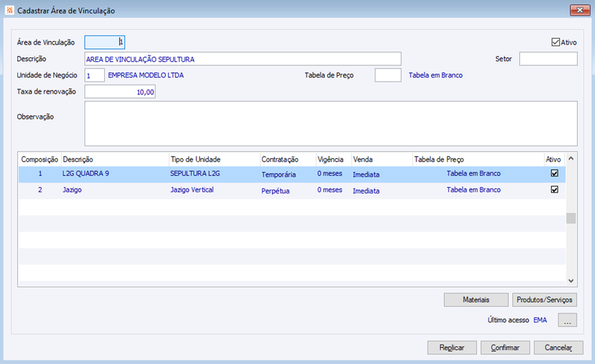595x364 pixels.
Task: Click the Unidade de Negócio code field
Action: coord(94,75)
